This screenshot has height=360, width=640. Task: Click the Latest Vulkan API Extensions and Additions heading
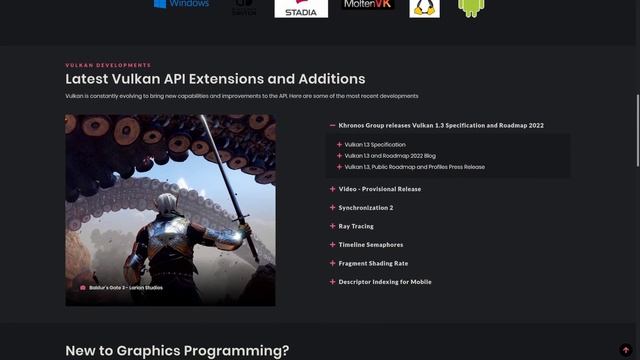(x=215, y=79)
